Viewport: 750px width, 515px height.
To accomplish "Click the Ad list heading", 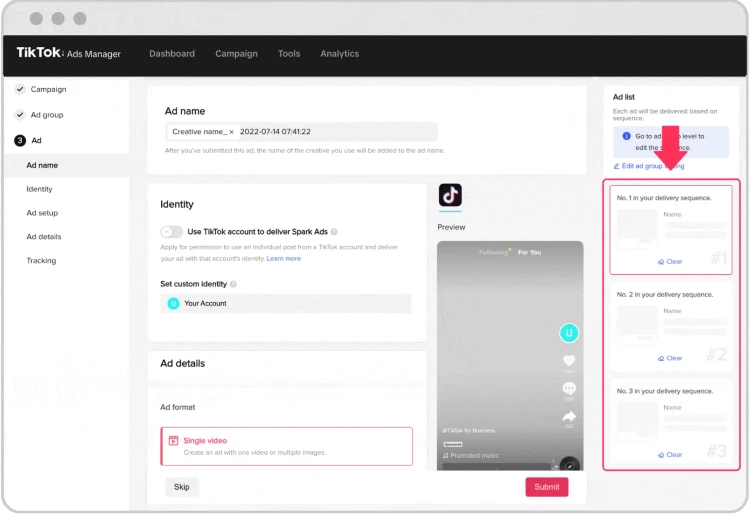I will coord(624,97).
